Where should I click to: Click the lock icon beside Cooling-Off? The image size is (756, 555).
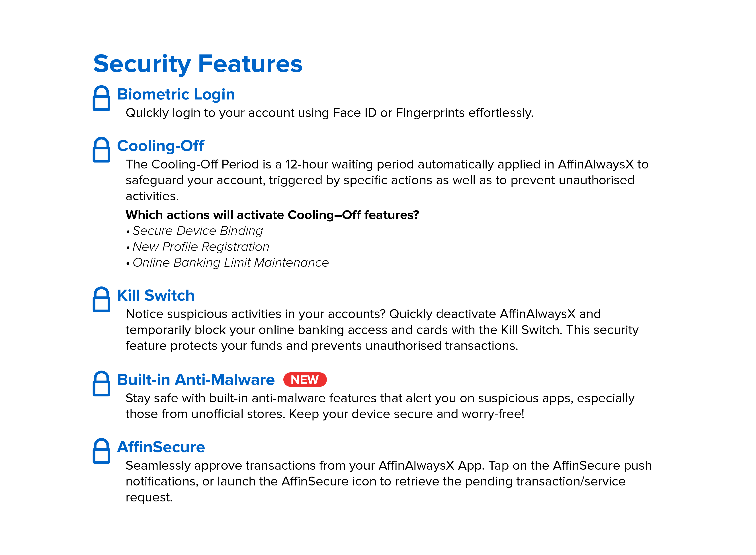tap(101, 150)
